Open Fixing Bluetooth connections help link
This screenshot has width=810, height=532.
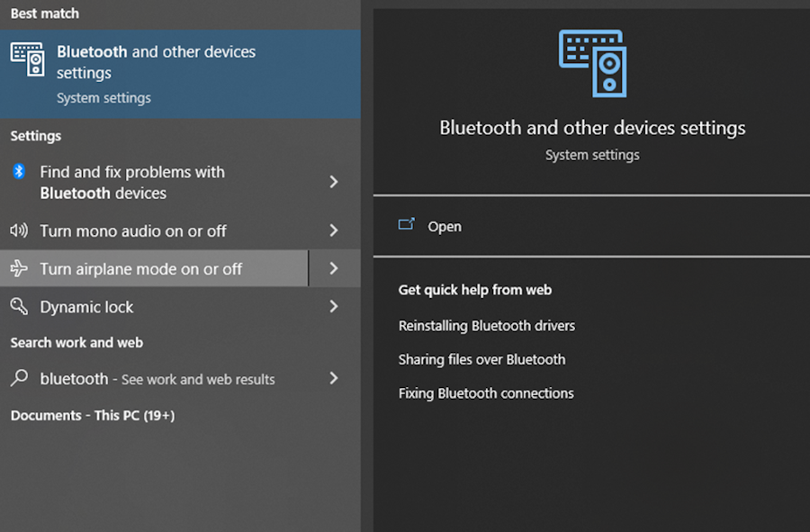486,393
